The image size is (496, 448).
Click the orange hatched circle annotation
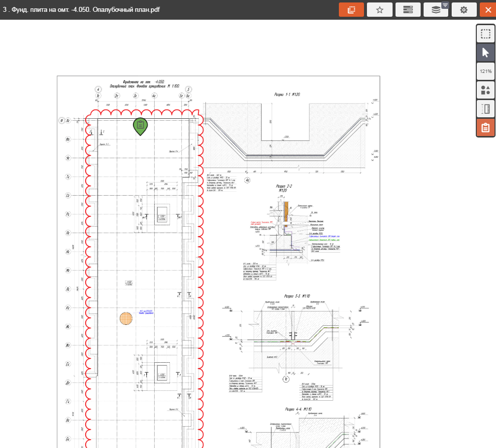[x=127, y=318]
